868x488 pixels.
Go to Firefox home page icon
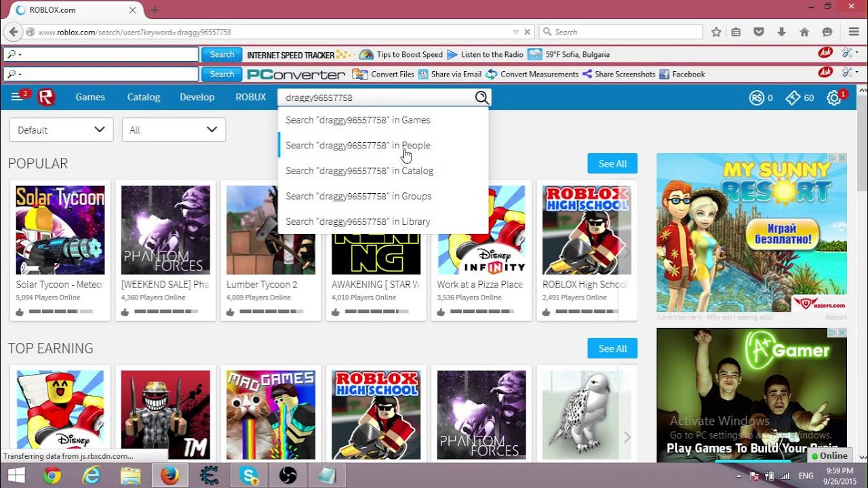coord(804,32)
